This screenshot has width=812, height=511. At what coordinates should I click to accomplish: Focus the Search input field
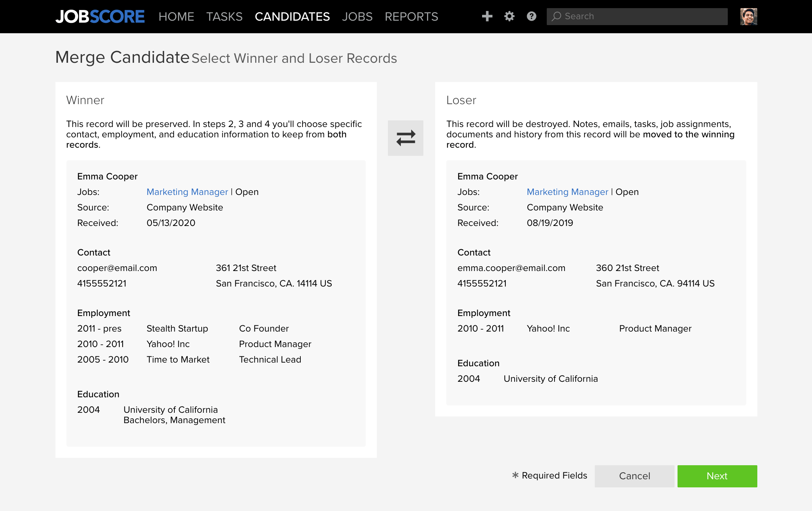tap(637, 17)
